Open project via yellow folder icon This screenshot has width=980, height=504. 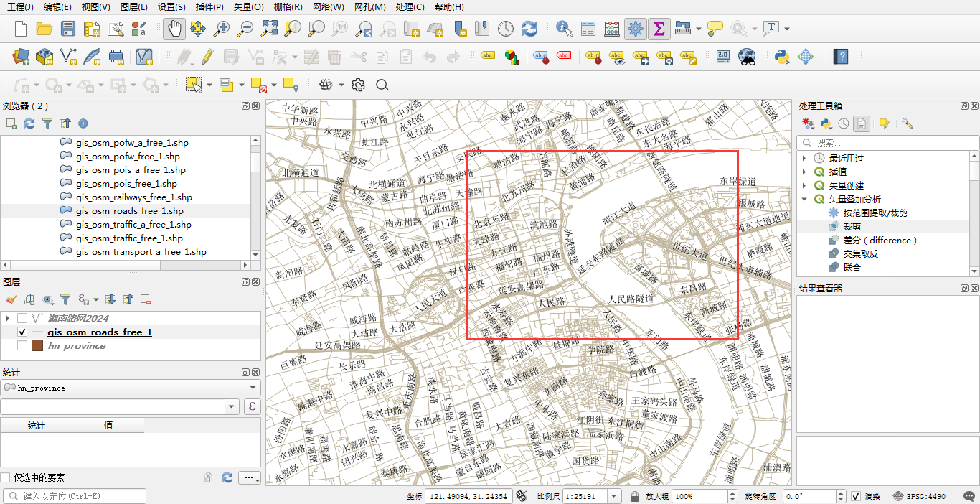pyautogui.click(x=44, y=29)
